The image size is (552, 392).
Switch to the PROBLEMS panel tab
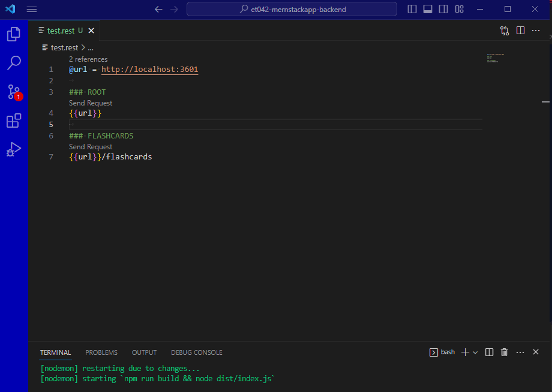pos(101,352)
